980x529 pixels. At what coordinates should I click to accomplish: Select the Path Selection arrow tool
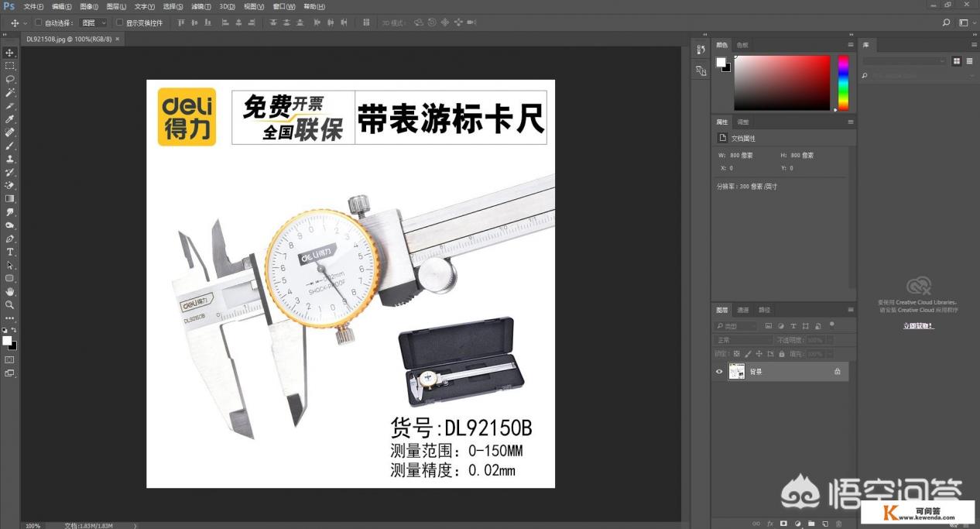point(10,265)
